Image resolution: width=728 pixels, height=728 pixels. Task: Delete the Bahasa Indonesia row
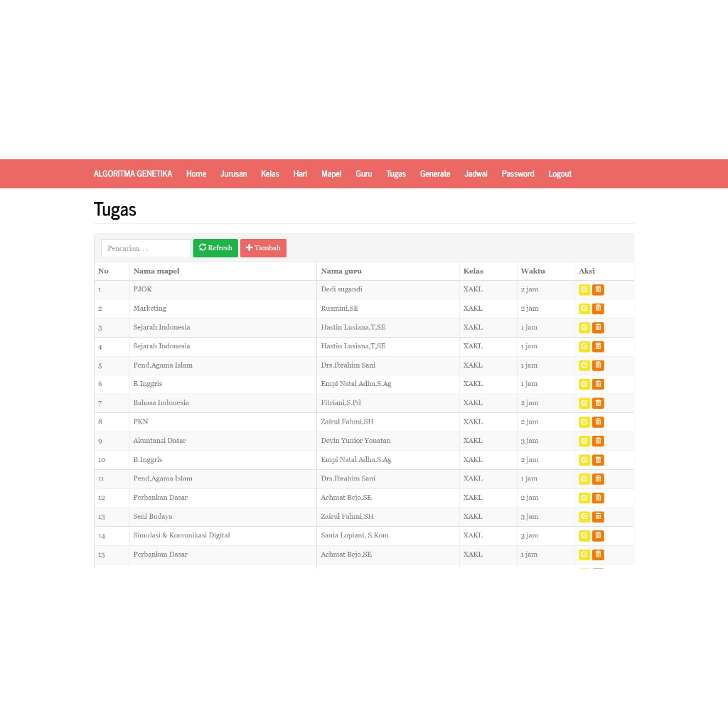coord(598,403)
